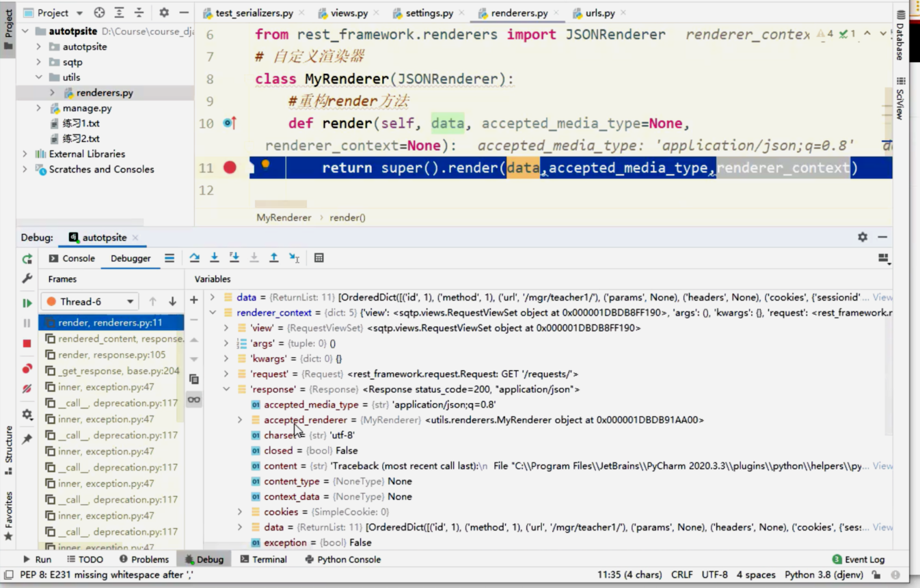This screenshot has width=920, height=588.
Task: Restore debug layout icon
Action: coord(884,258)
